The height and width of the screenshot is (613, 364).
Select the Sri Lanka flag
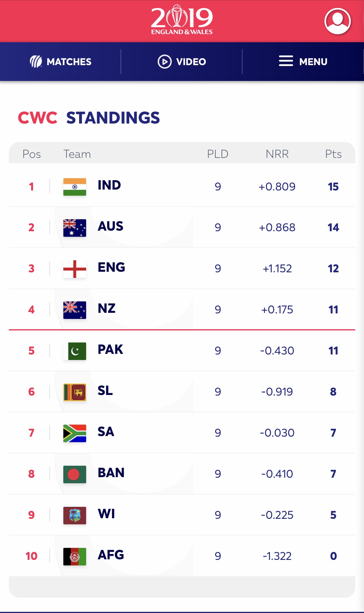(x=75, y=392)
